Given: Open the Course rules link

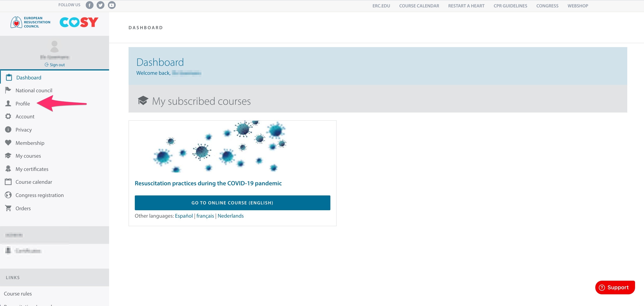Looking at the screenshot, I should point(18,294).
